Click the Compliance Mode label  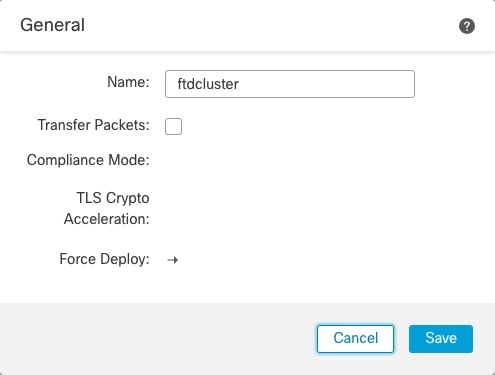tap(88, 160)
